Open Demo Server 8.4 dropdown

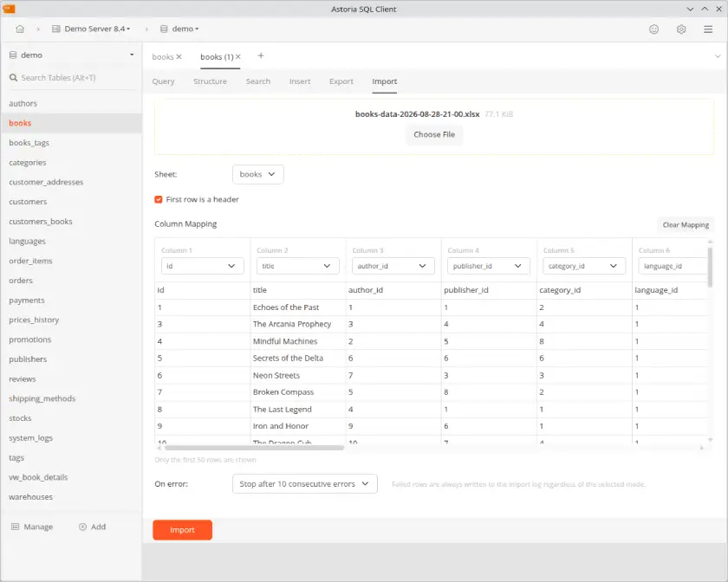point(91,29)
